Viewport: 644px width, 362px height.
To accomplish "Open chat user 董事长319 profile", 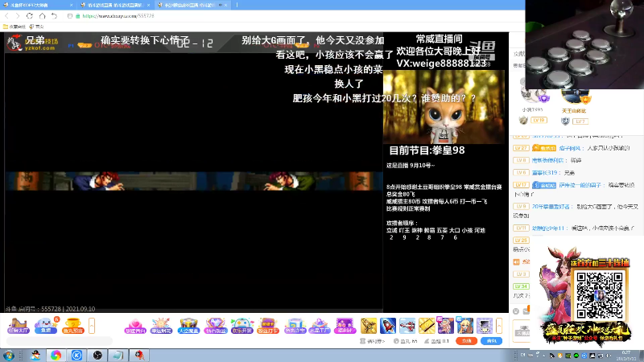I will pyautogui.click(x=545, y=173).
